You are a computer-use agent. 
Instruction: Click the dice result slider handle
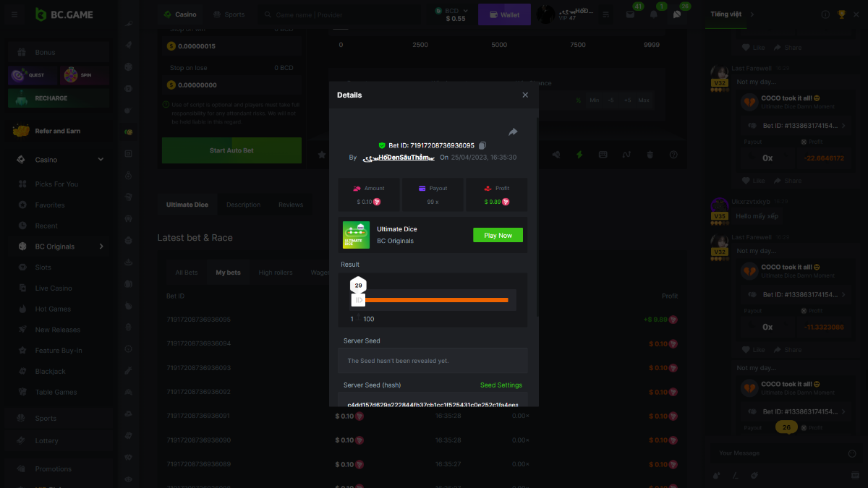(x=358, y=299)
